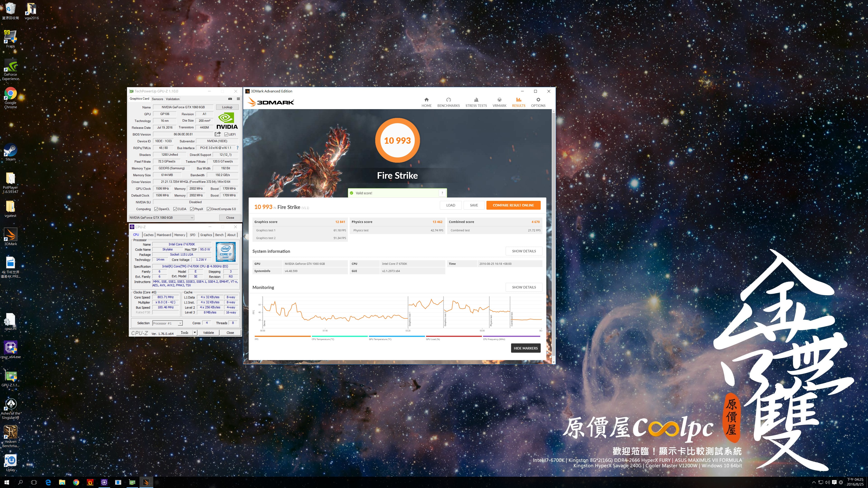Click Bus Interface question mark in GPU-Z
This screenshot has width=868, height=488.
[x=238, y=148]
